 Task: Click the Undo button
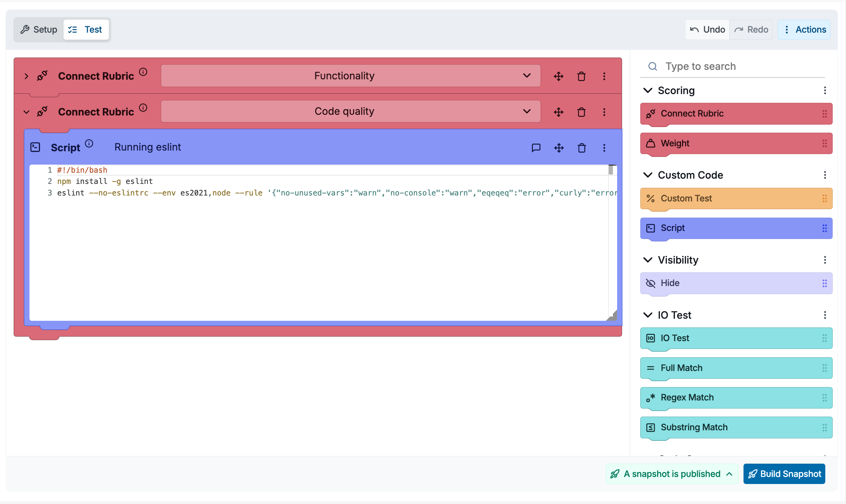point(707,29)
